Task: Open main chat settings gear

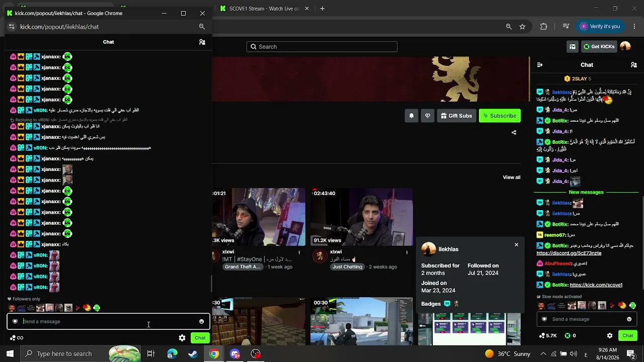Action: [610, 336]
